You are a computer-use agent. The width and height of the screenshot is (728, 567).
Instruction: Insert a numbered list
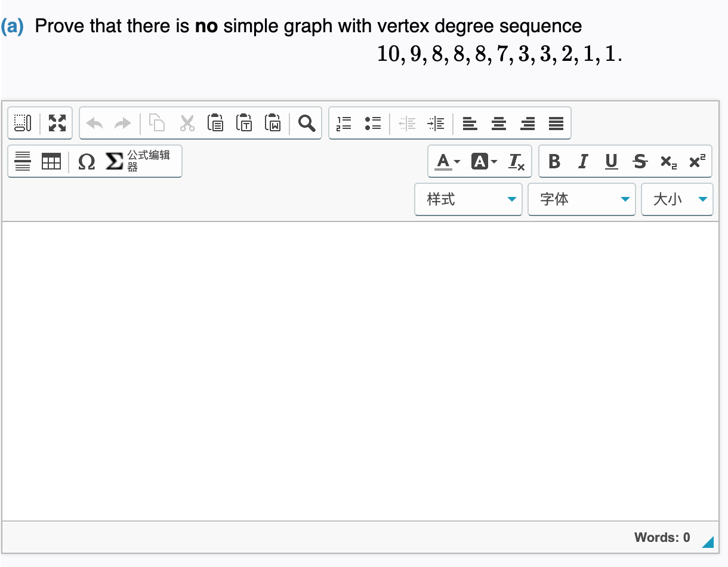point(344,124)
